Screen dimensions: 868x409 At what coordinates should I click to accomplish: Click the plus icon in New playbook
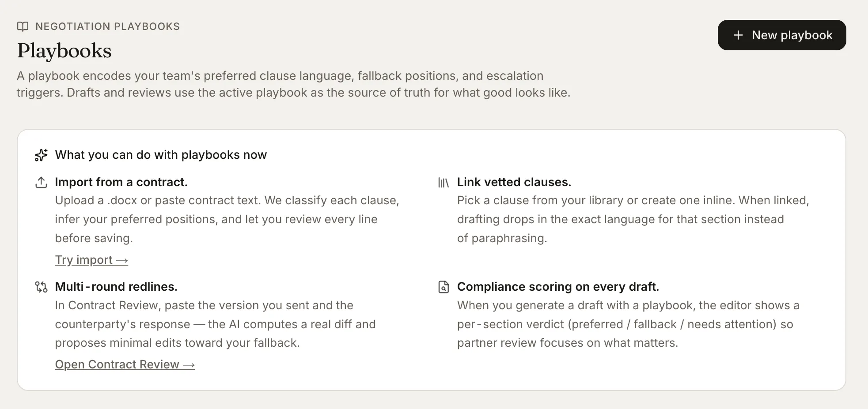point(738,35)
